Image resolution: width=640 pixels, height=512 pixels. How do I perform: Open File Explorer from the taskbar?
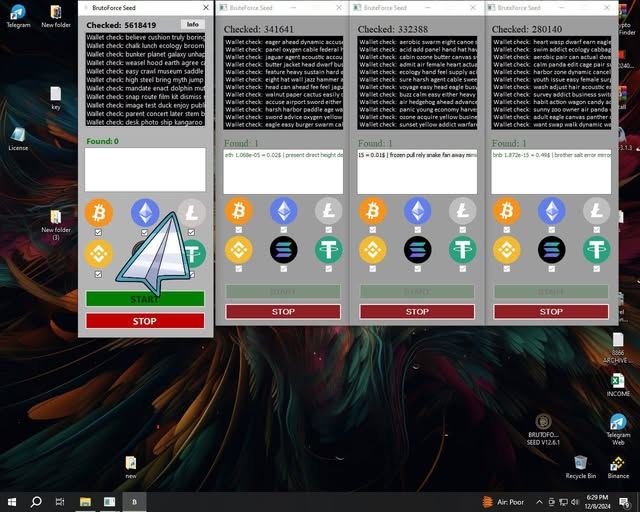[x=85, y=501]
